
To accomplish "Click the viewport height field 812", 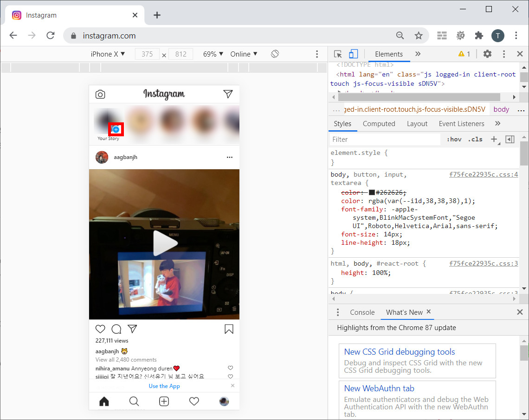I will tap(181, 54).
